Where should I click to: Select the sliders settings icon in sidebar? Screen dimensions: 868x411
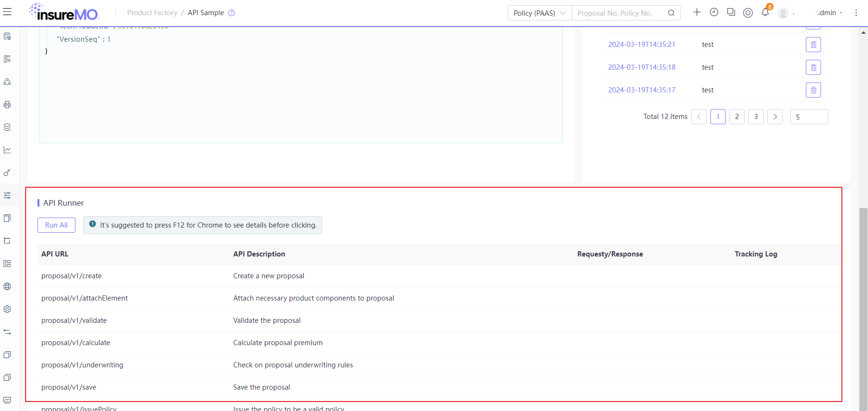(7, 195)
